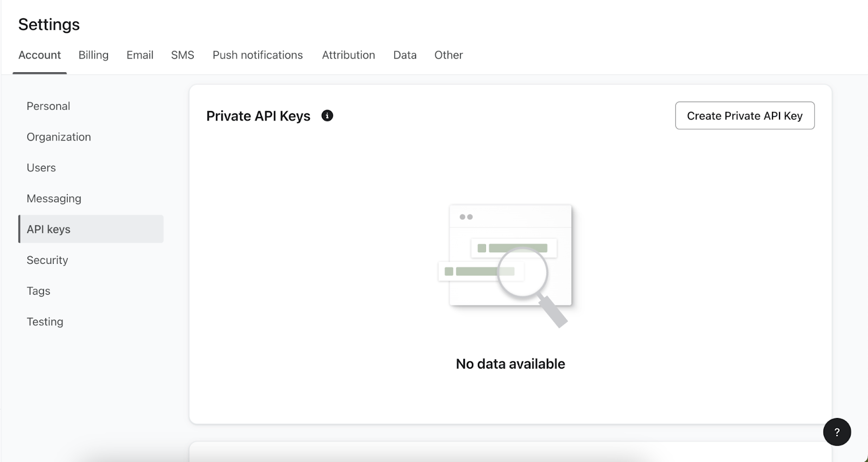
Task: Open the Testing section
Action: (45, 322)
